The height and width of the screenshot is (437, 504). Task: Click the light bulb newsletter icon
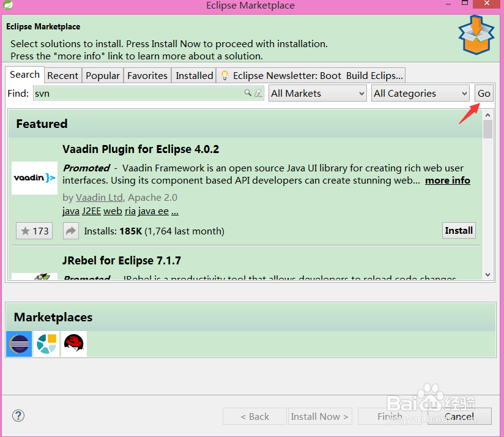[224, 75]
